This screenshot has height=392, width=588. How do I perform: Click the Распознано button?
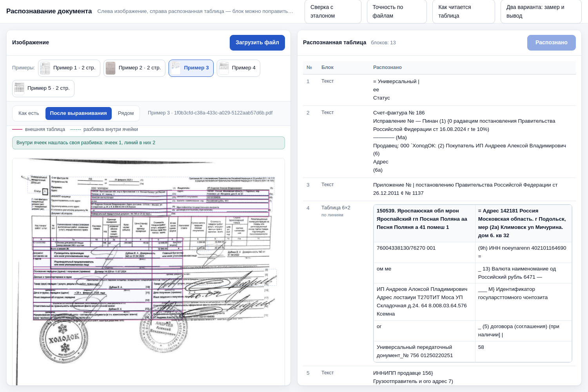tap(551, 43)
